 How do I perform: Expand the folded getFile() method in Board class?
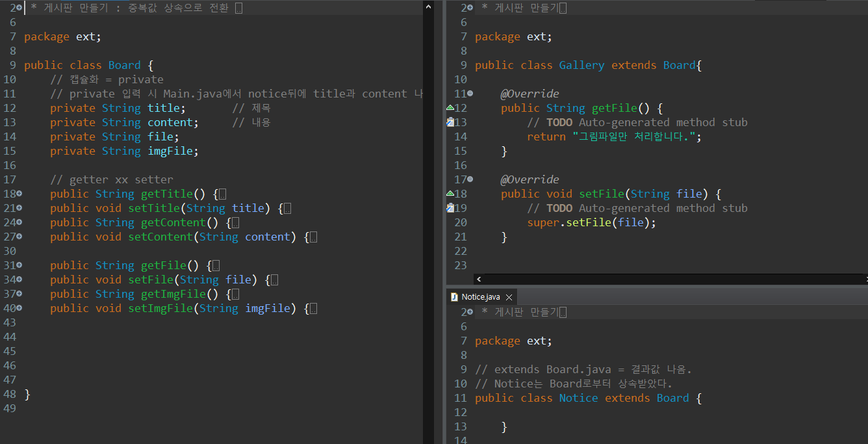(x=19, y=265)
